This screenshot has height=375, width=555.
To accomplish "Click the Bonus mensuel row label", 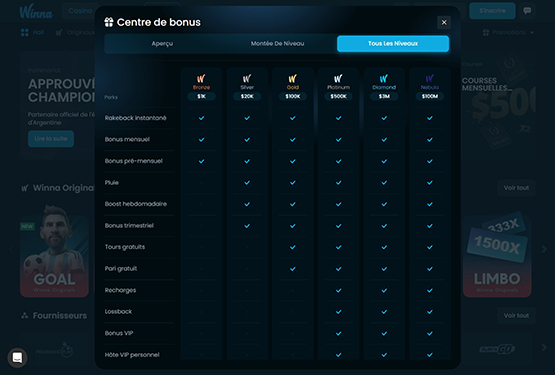I will [127, 140].
